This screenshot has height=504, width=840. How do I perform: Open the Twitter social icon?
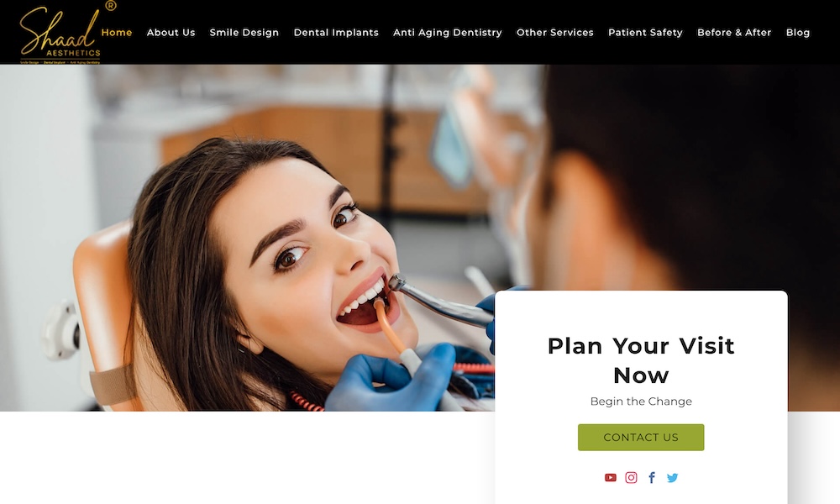click(x=672, y=477)
